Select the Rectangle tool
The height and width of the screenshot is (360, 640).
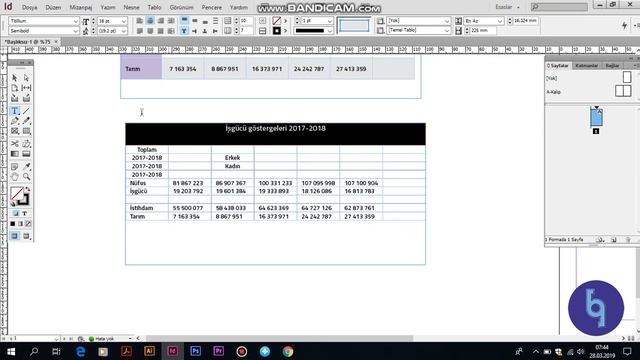pyautogui.click(x=26, y=131)
